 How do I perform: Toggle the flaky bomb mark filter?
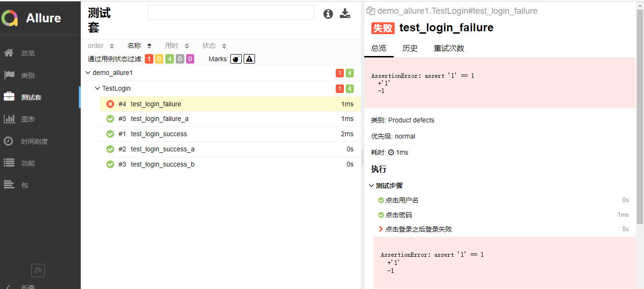[x=236, y=59]
